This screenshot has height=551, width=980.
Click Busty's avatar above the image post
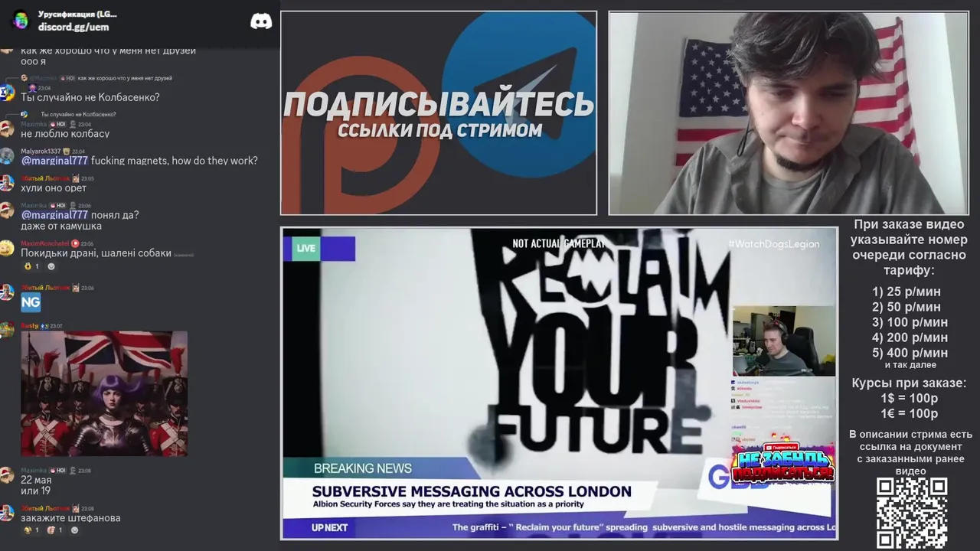point(7,330)
